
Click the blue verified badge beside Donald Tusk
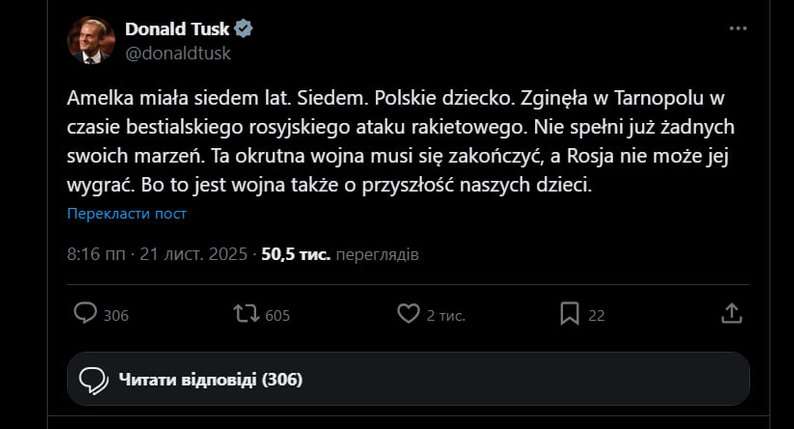pos(243,29)
